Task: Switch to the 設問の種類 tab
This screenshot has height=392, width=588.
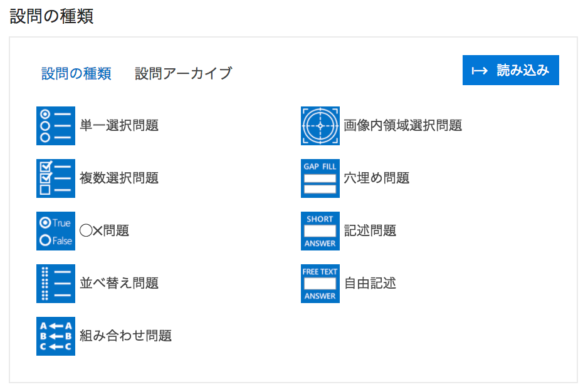Action: 76,74
